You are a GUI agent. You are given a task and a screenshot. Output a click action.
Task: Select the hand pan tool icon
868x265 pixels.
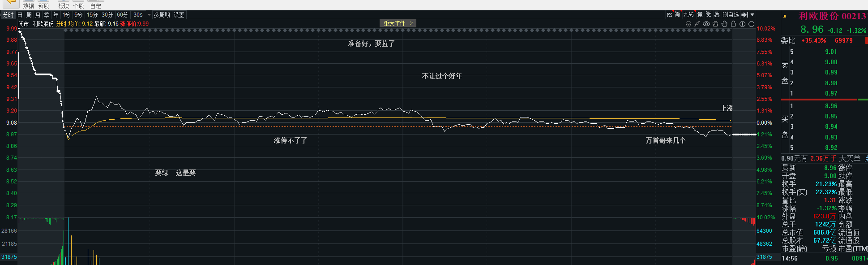[x=724, y=24]
